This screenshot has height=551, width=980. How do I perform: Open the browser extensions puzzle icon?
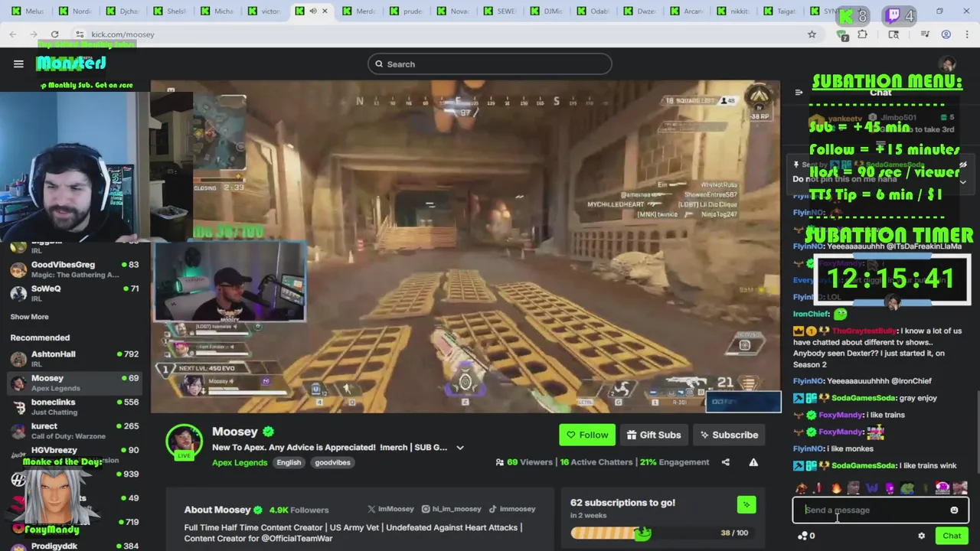(x=862, y=34)
